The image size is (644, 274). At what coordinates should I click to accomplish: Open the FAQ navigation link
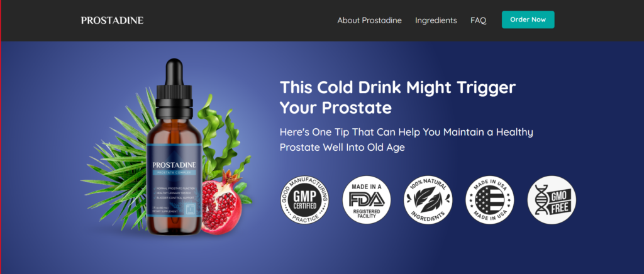click(x=478, y=20)
